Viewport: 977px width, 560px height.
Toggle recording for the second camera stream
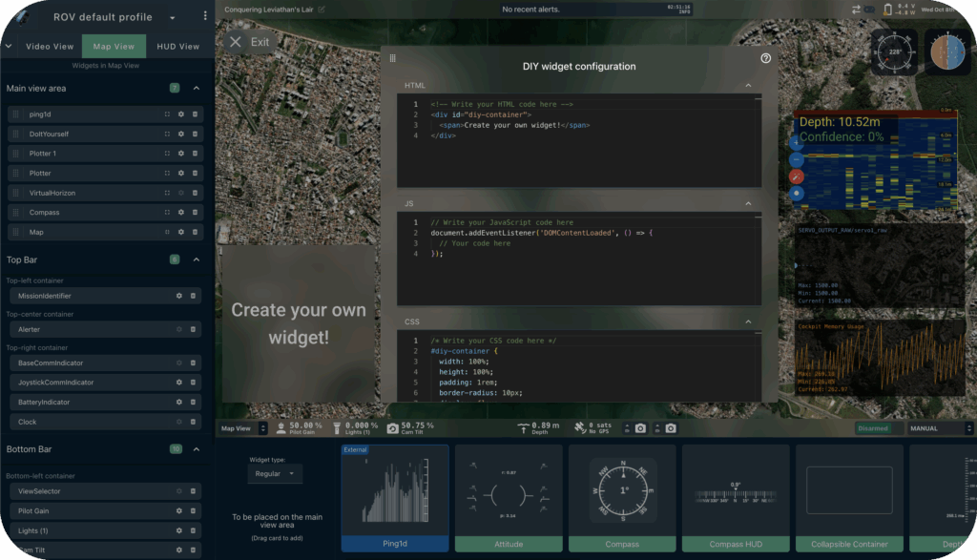656,428
